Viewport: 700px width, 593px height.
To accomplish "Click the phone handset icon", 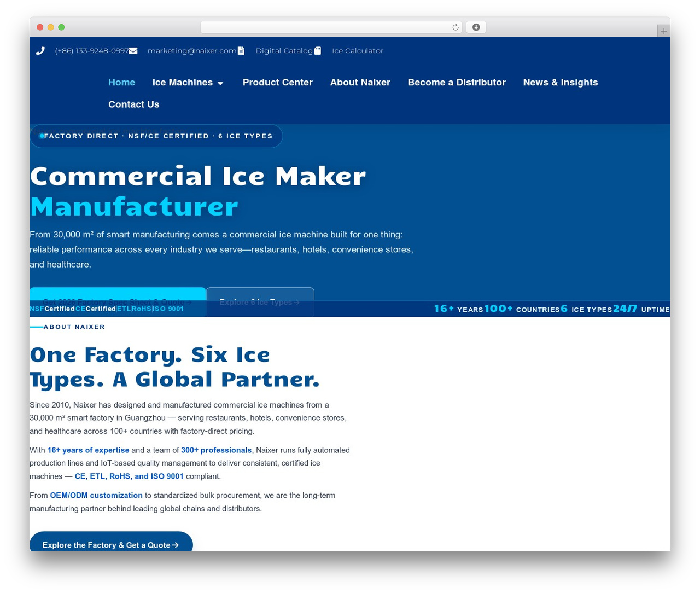I will (x=40, y=51).
